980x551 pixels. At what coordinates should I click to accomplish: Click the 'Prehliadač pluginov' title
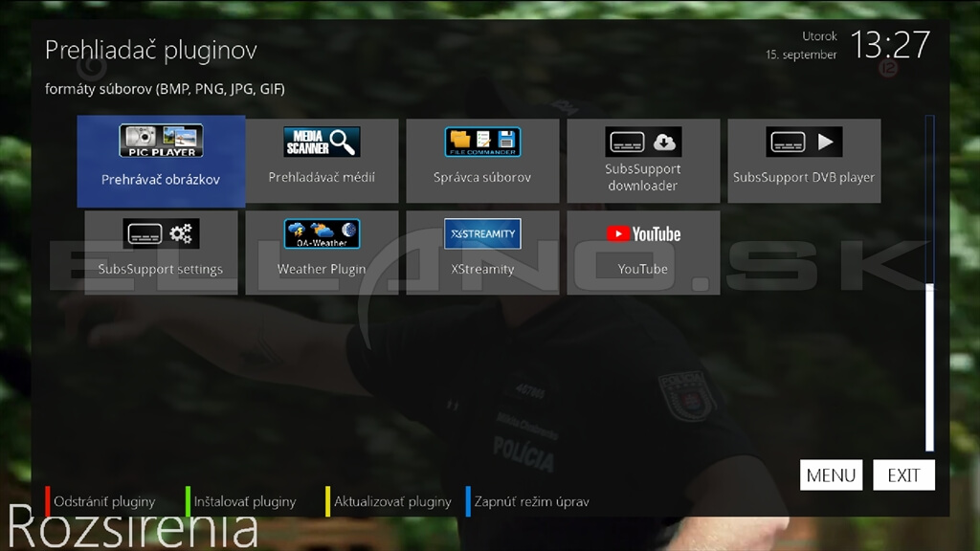pos(151,50)
